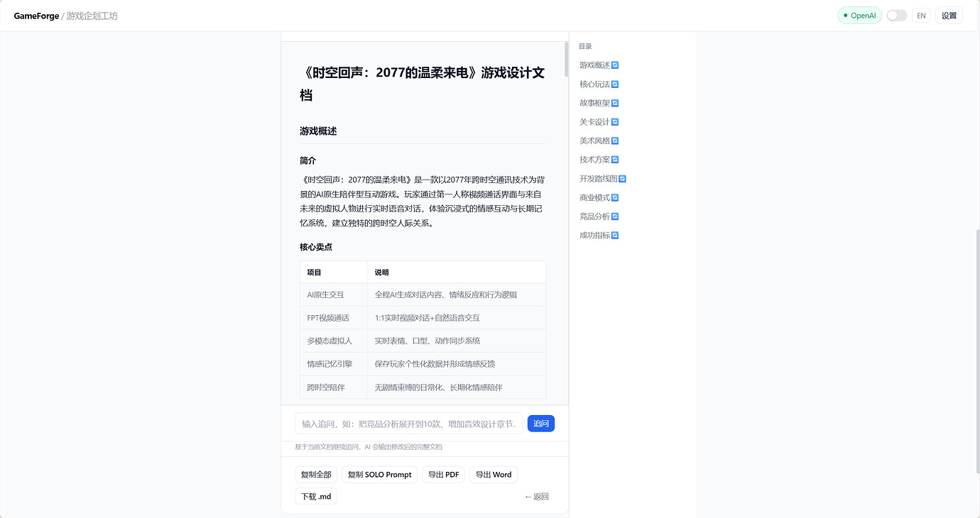980x518 pixels.
Task: Switch the language with the EN button
Action: (921, 16)
